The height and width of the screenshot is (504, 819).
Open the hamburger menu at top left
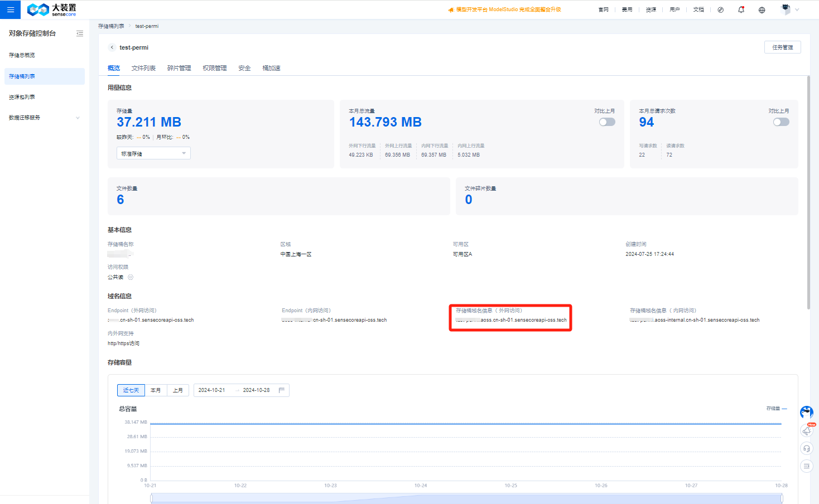pyautogui.click(x=10, y=9)
